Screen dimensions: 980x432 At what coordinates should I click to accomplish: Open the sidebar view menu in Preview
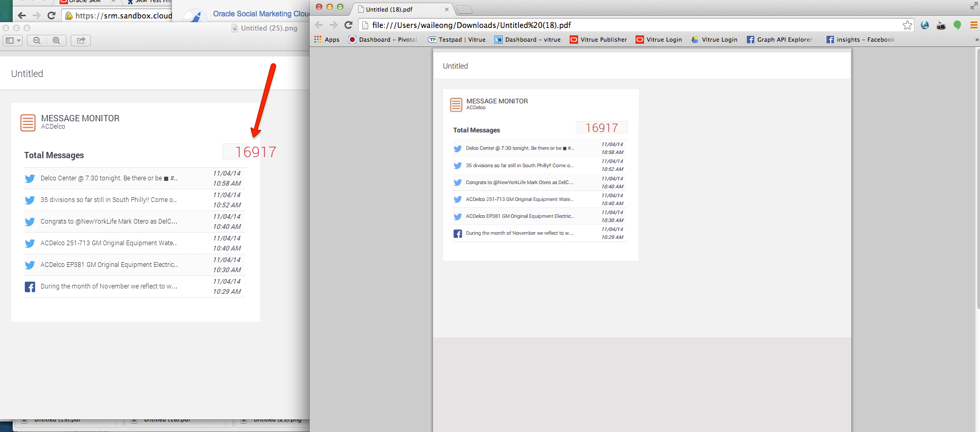click(x=13, y=41)
